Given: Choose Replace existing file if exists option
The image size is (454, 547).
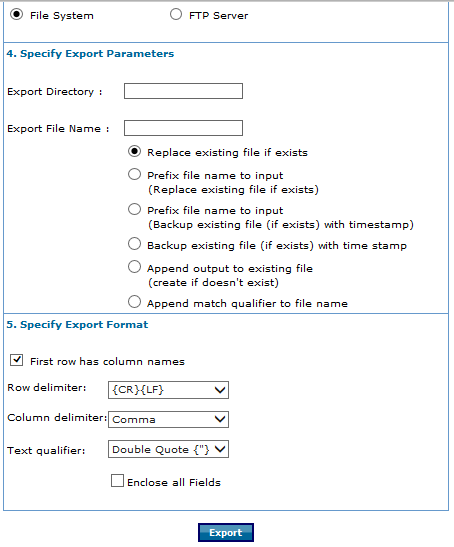Looking at the screenshot, I should (x=134, y=151).
